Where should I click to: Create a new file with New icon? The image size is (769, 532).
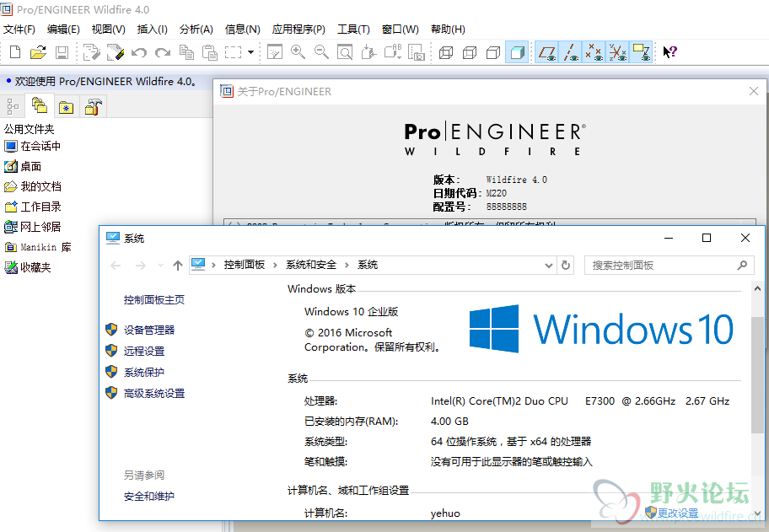tap(15, 52)
